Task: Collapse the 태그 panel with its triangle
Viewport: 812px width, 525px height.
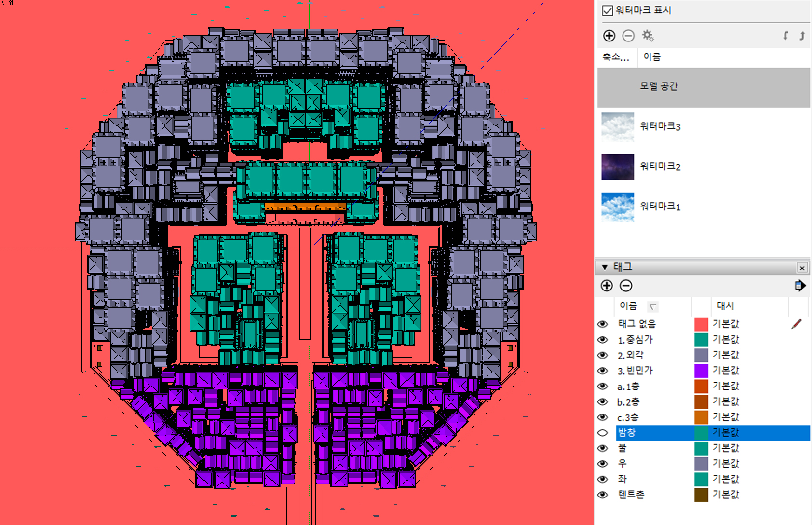Action: [605, 267]
